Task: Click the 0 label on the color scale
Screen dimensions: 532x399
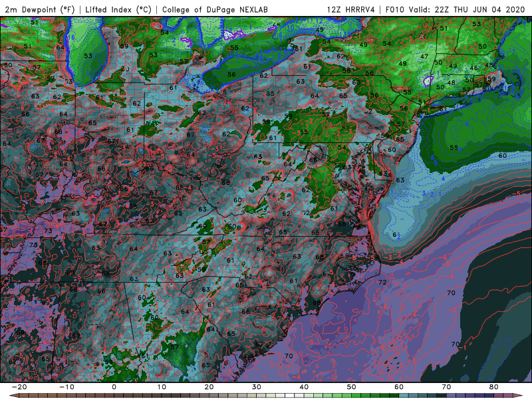Action: tap(114, 387)
